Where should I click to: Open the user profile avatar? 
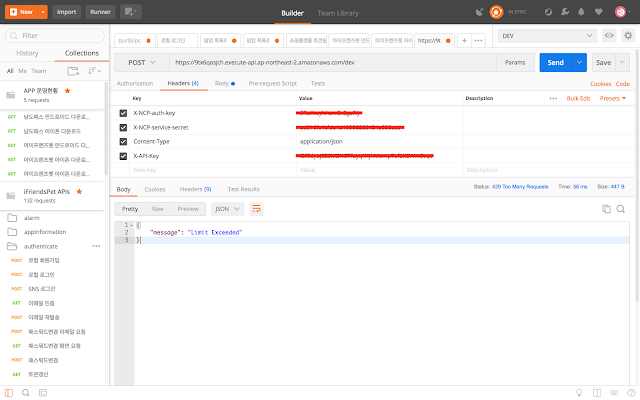620,12
